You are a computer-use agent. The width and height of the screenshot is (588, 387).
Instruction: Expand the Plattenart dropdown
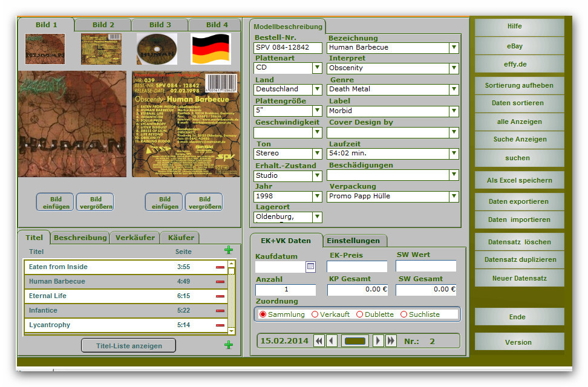pyautogui.click(x=317, y=68)
